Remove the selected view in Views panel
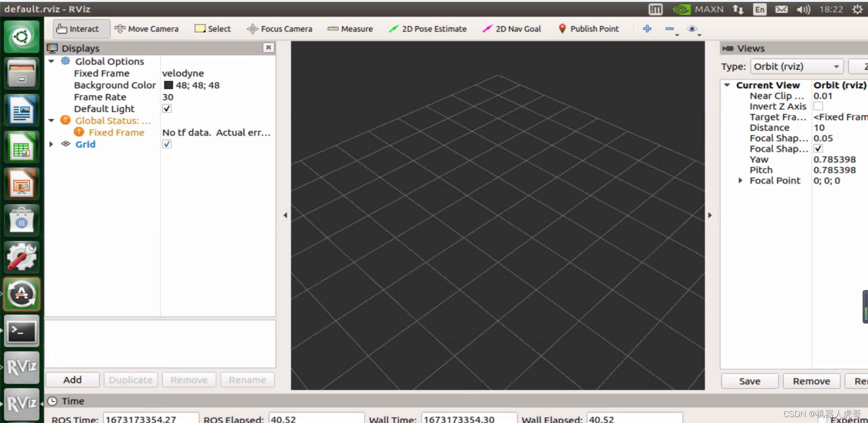 [811, 381]
